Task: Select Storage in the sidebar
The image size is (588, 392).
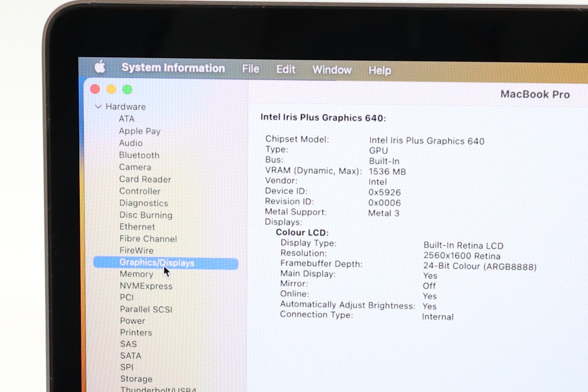Action: click(x=136, y=379)
